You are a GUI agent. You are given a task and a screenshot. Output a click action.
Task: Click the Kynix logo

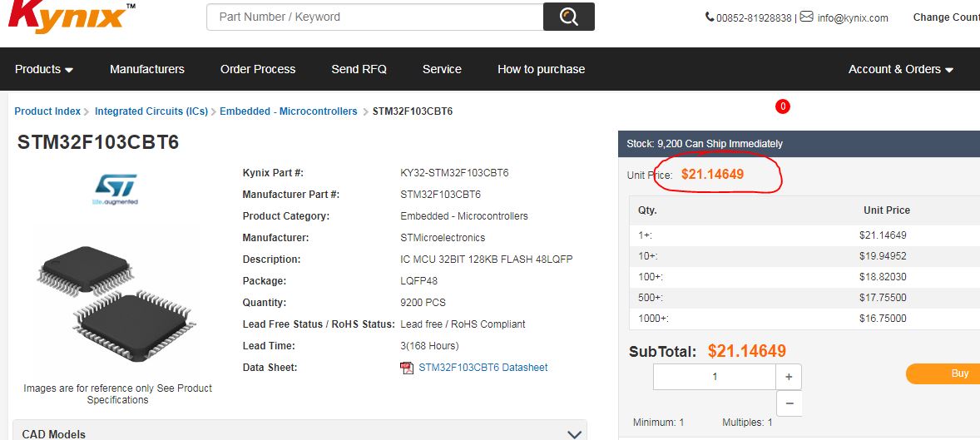(70, 16)
